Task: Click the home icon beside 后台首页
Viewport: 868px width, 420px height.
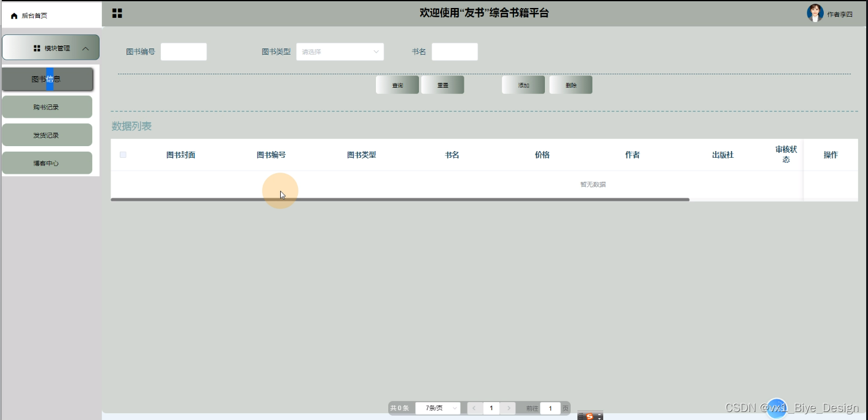Action: click(14, 16)
